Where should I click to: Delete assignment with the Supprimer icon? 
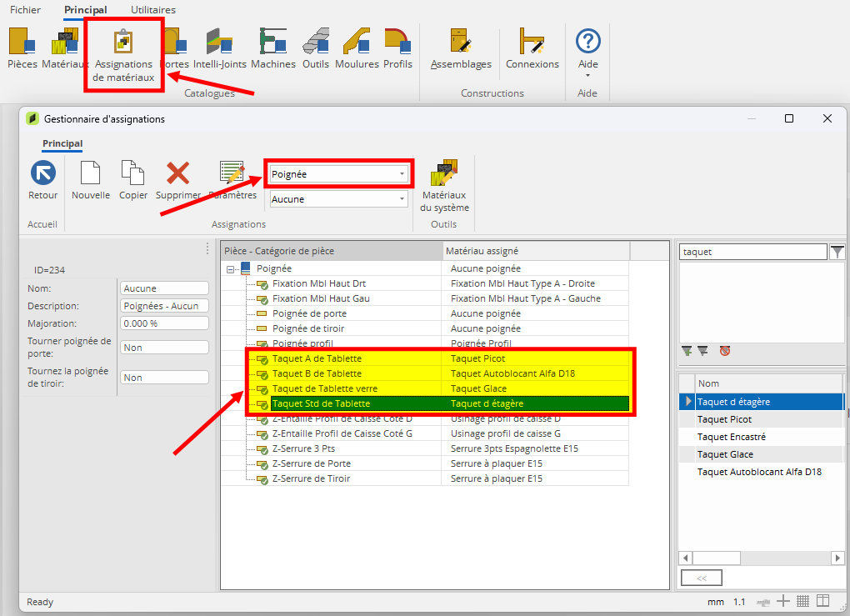click(177, 181)
